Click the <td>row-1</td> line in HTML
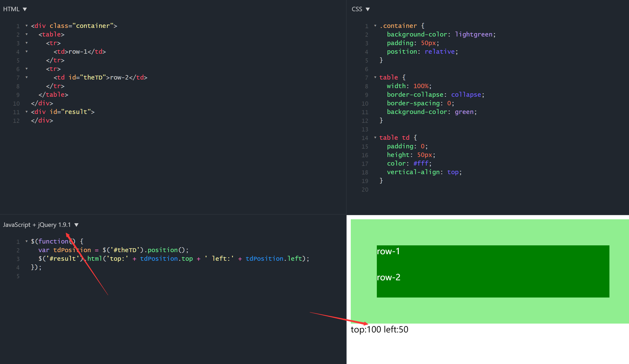 (80, 51)
